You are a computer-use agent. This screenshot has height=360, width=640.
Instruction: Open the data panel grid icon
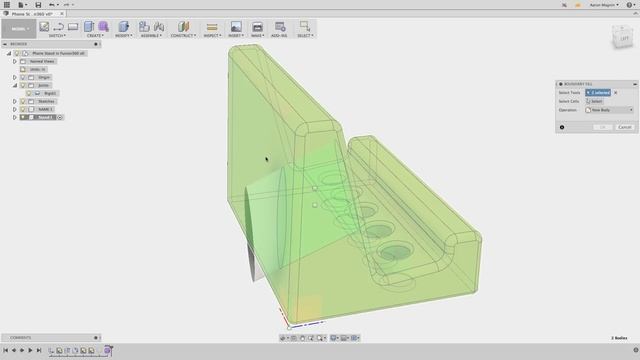(7, 5)
